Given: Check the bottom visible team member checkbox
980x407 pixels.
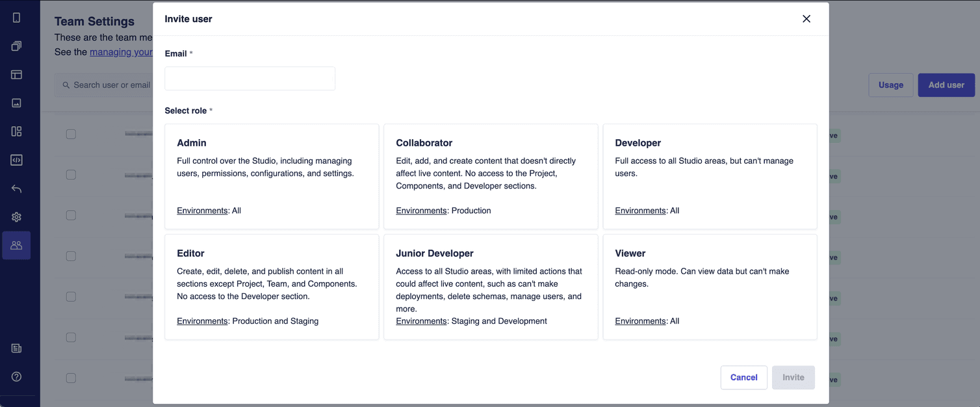Looking at the screenshot, I should tap(71, 378).
